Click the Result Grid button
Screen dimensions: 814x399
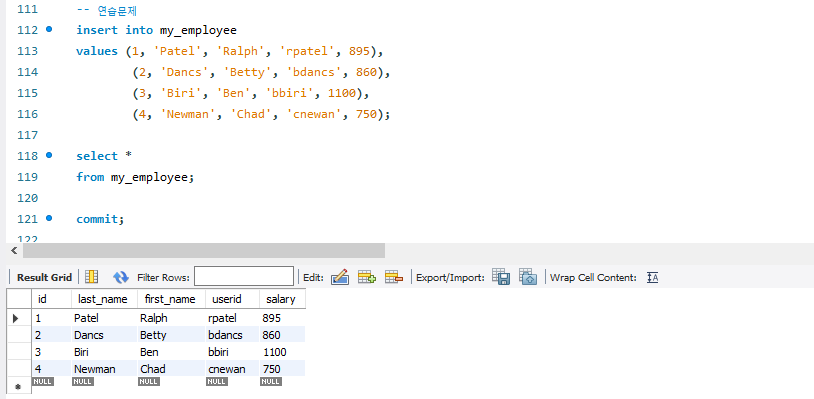(44, 278)
